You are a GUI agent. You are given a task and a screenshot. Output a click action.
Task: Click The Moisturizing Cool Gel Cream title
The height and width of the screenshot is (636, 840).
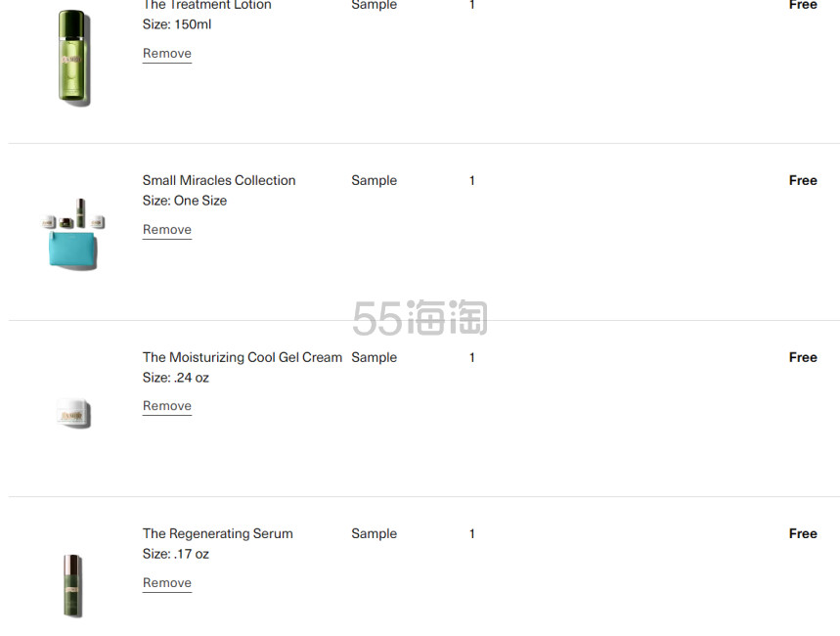tap(243, 358)
